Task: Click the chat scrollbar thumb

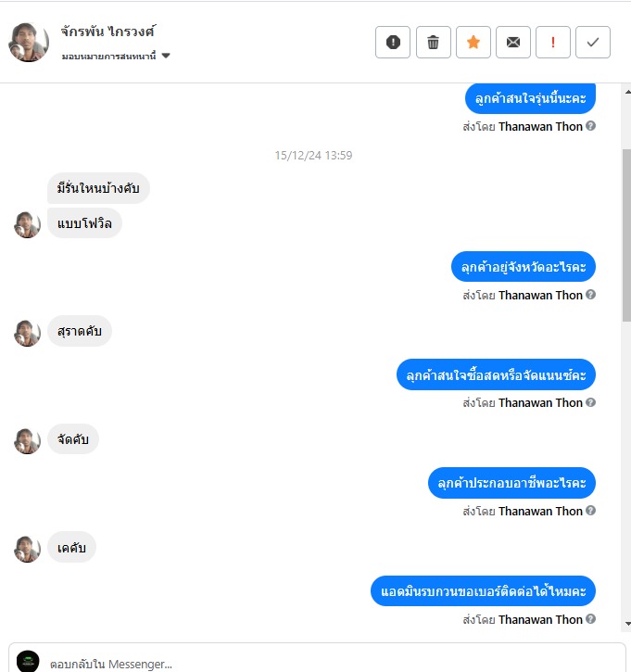Action: click(626, 235)
